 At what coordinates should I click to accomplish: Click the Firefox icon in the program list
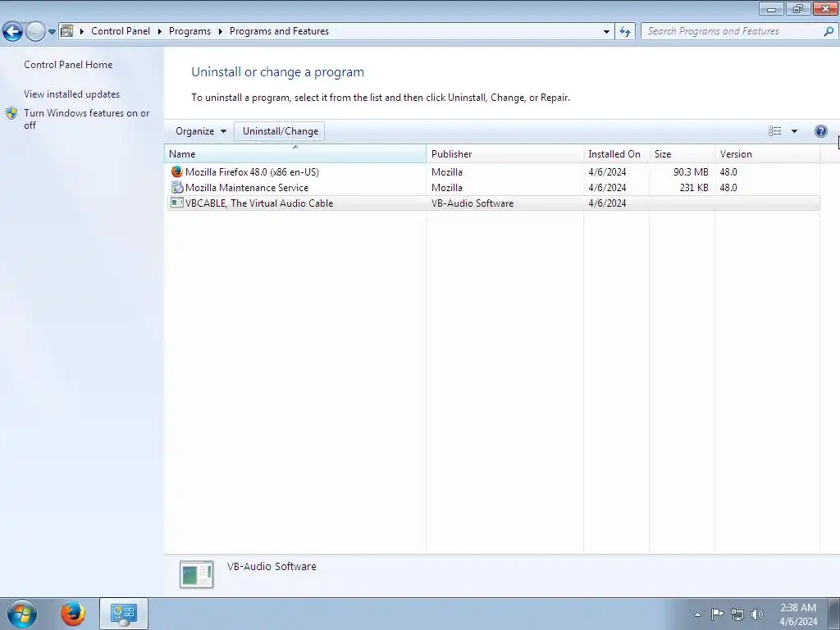(x=177, y=171)
